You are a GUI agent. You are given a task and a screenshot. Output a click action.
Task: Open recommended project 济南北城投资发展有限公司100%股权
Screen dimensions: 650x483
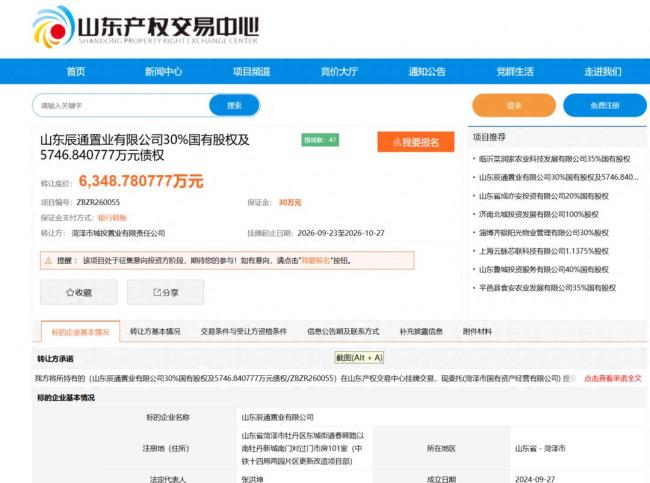point(539,214)
